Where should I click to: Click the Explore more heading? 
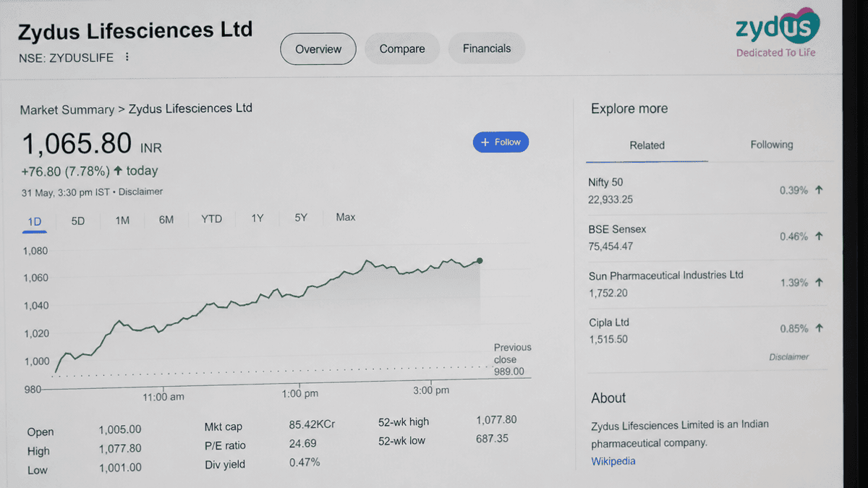629,109
